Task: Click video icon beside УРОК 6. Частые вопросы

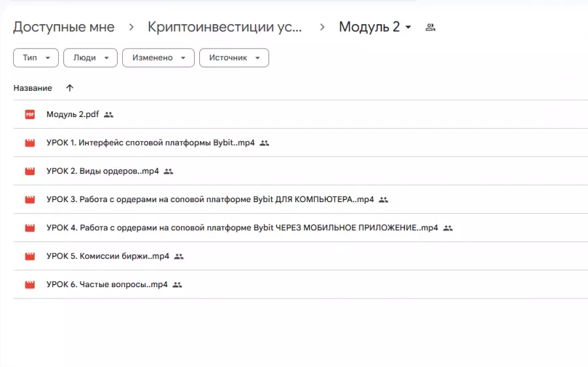Action: coord(29,285)
